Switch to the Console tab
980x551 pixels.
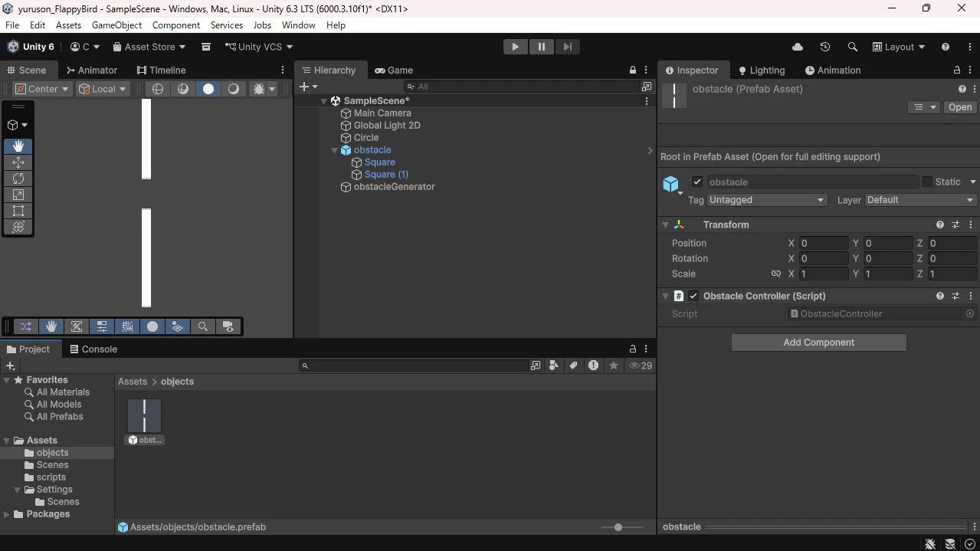[93, 349]
